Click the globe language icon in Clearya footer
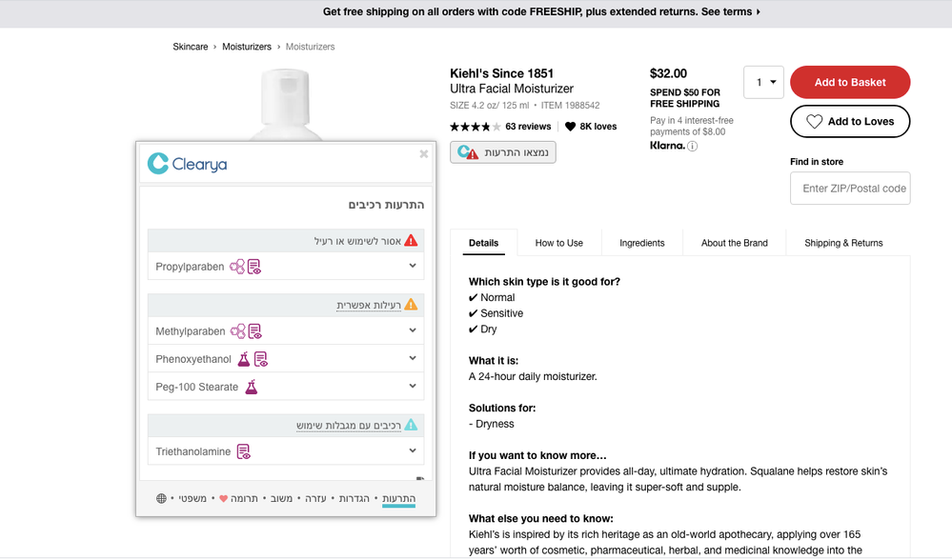952x560 pixels. (x=161, y=498)
